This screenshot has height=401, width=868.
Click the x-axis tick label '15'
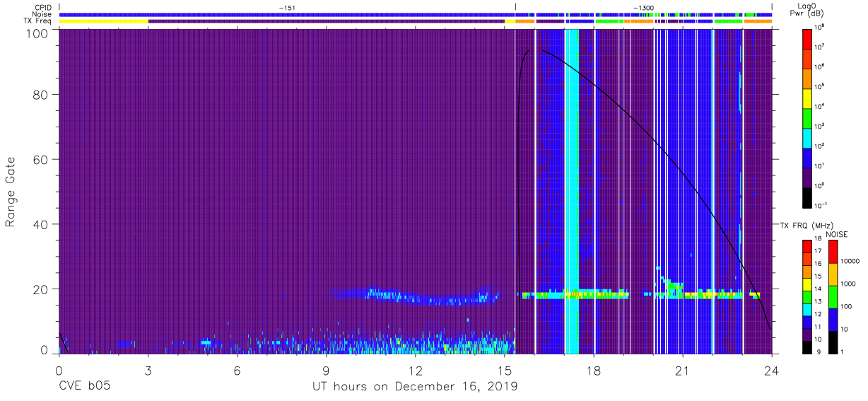point(504,370)
